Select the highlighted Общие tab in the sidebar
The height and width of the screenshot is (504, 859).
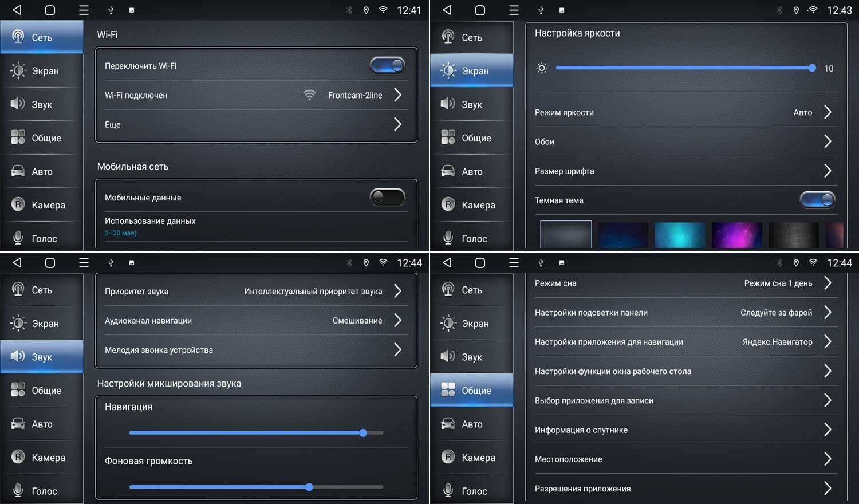(472, 391)
